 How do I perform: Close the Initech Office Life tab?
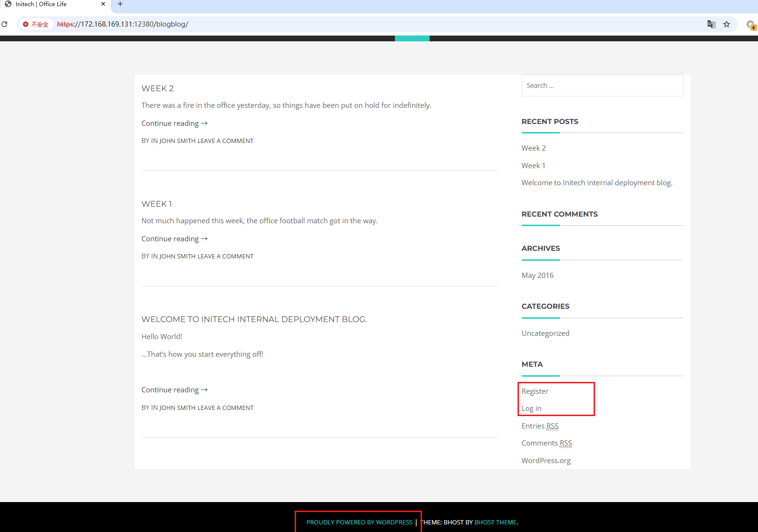pyautogui.click(x=103, y=4)
